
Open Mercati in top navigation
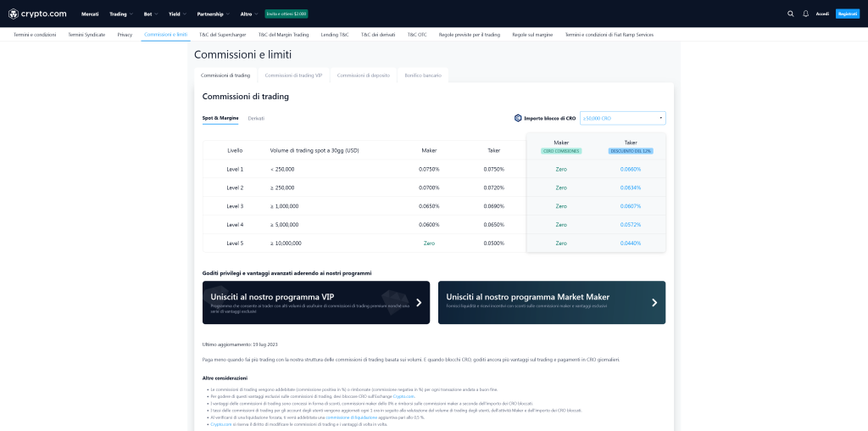click(90, 14)
